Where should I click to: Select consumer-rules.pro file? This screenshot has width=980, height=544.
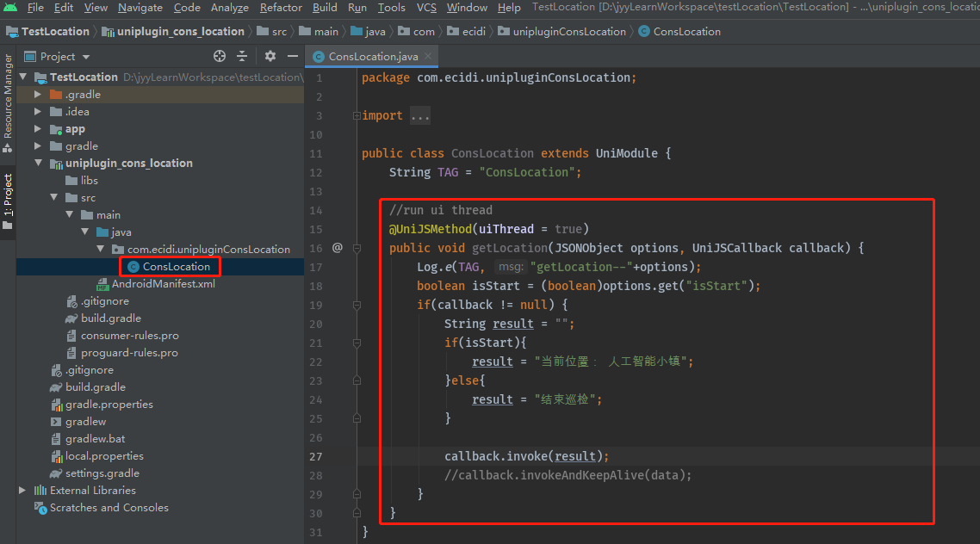[x=122, y=336]
